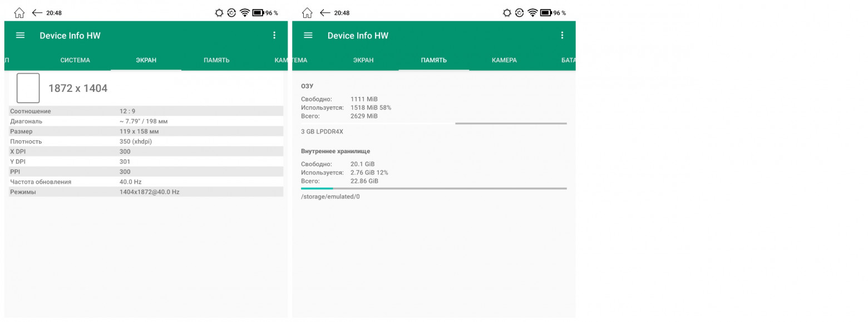868x322 pixels.
Task: Select the Диагональ row
Action: (146, 121)
